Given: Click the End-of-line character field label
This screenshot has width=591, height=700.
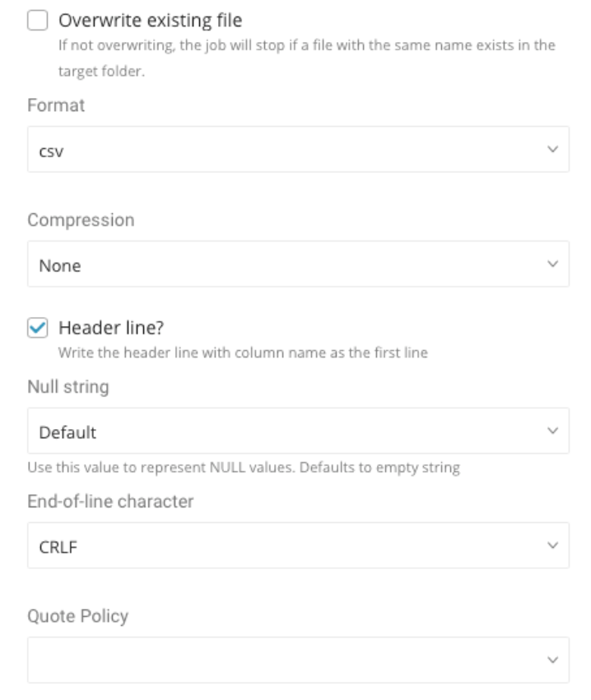Looking at the screenshot, I should tap(110, 502).
